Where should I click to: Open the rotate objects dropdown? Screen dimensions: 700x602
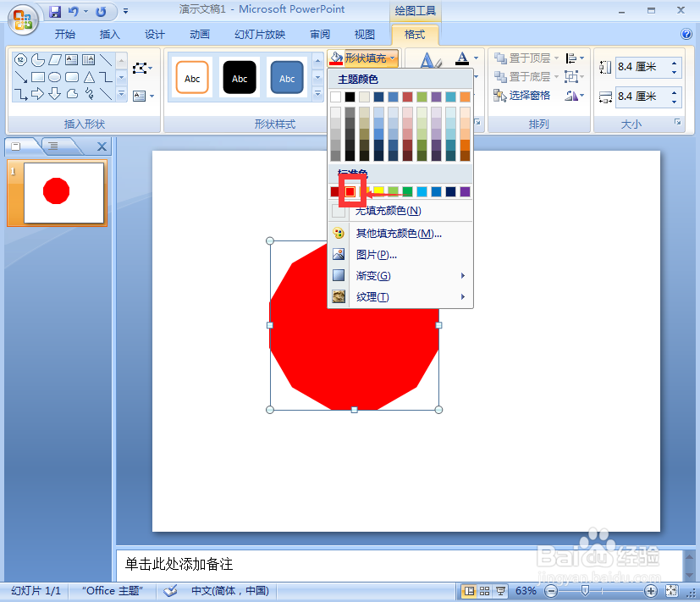click(x=575, y=96)
